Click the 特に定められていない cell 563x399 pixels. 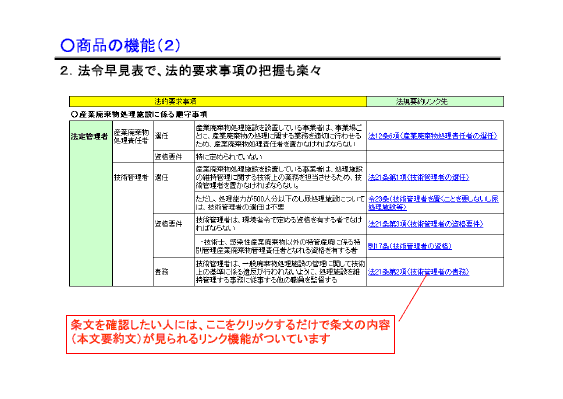(280, 157)
